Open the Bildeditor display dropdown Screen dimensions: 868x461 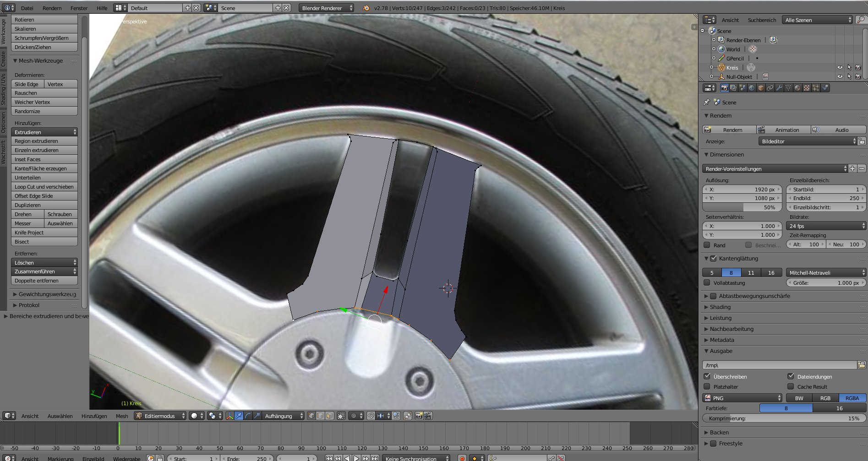click(808, 141)
